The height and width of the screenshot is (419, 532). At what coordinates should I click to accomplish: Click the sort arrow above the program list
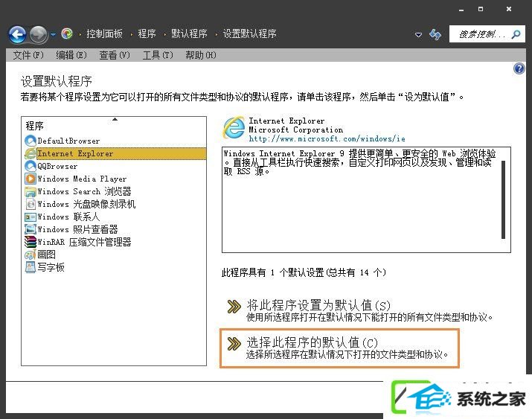pyautogui.click(x=115, y=119)
